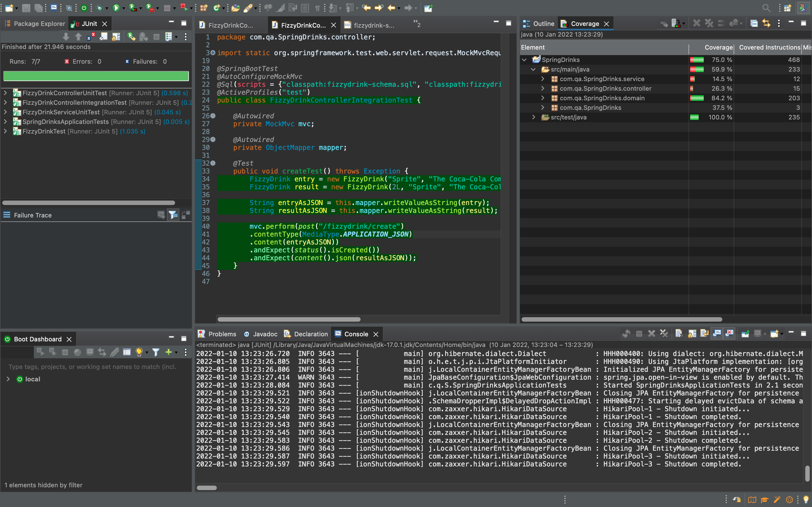Screen dimensions: 812x507
Task: Click Clear Console icon
Action: [x=679, y=334]
